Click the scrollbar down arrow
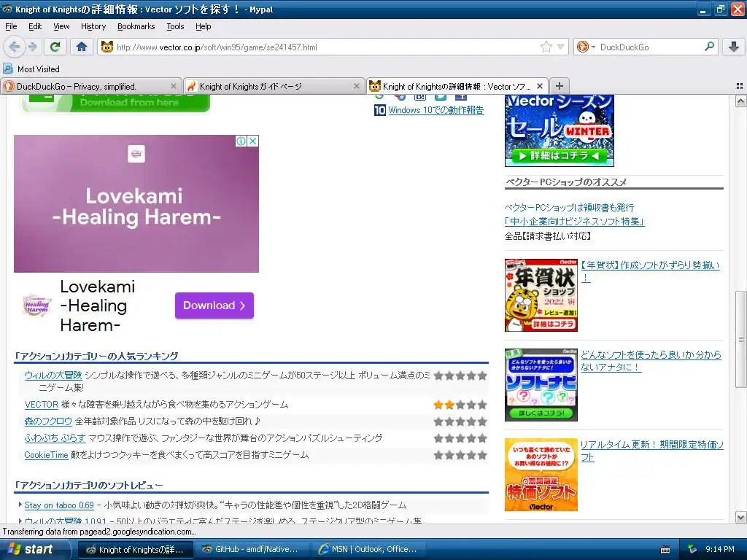Screen dimensions: 747x560 tap(740, 517)
